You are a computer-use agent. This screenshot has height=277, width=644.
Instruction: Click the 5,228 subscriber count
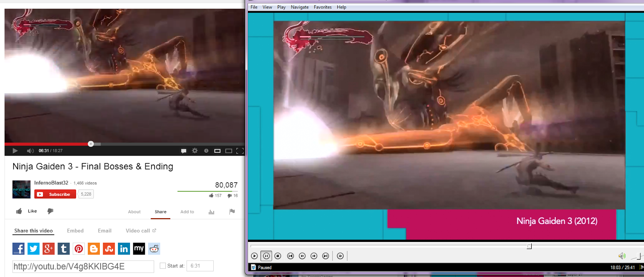tap(86, 194)
